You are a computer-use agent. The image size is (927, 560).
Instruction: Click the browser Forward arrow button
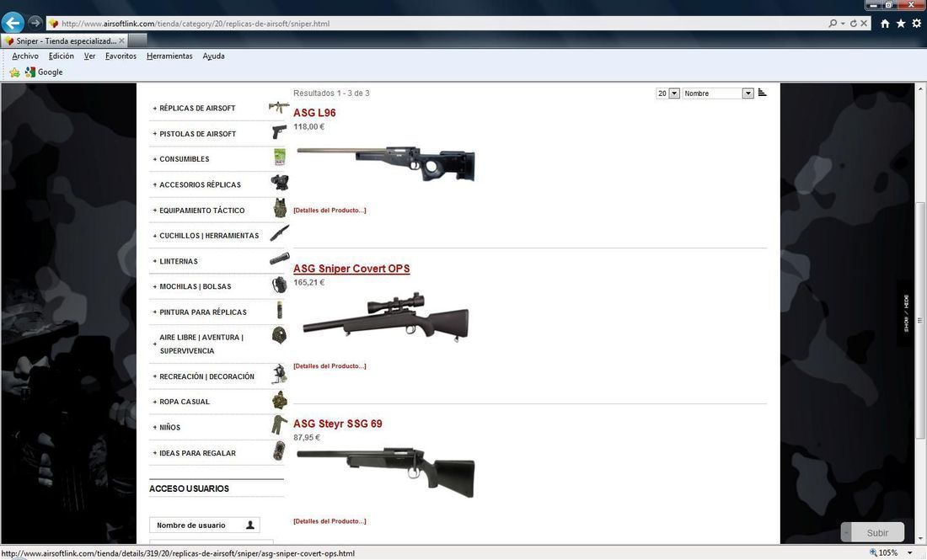(35, 23)
